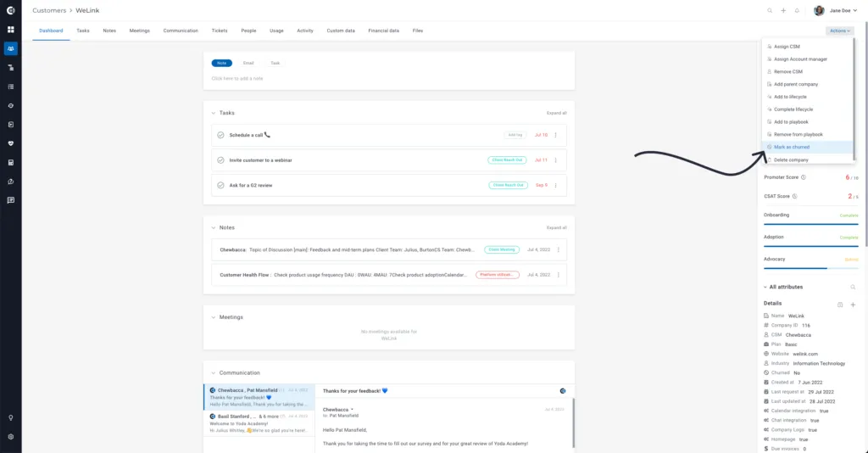Click the chat messages icon in sidebar

pyautogui.click(x=10, y=200)
